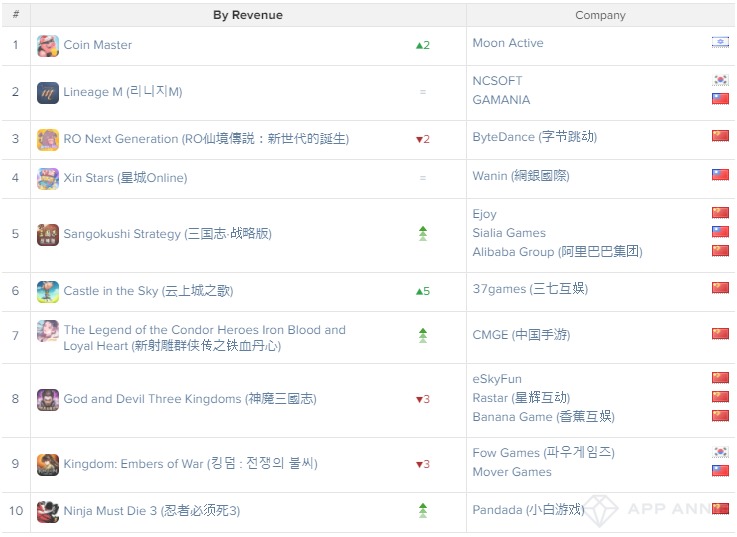
Task: Open the Moon Active company link
Action: click(508, 43)
